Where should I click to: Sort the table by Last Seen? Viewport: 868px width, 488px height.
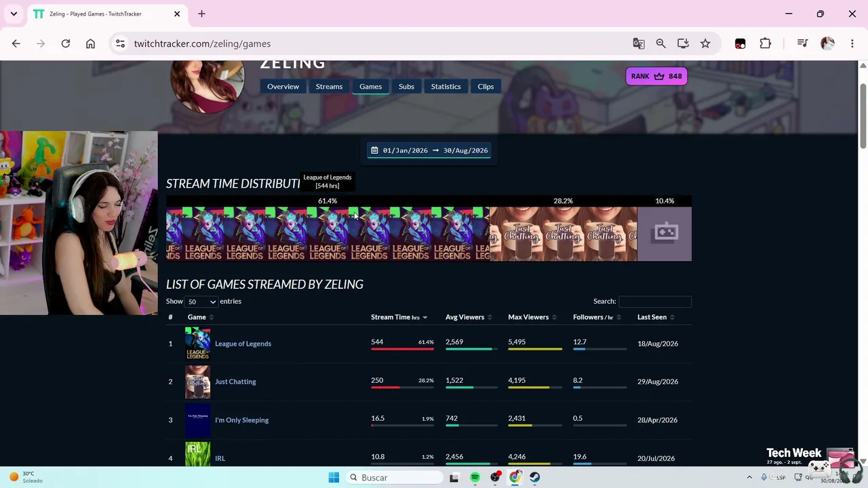click(x=656, y=317)
